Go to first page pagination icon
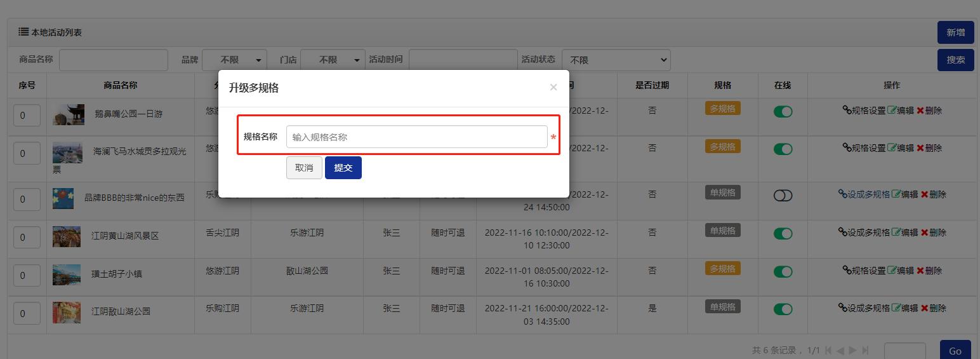 pyautogui.click(x=828, y=350)
